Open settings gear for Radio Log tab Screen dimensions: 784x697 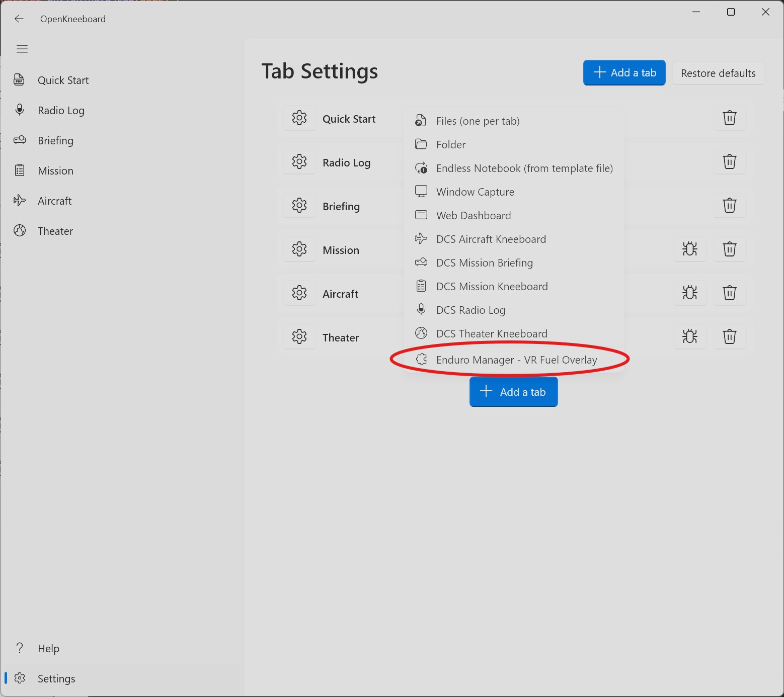(x=299, y=162)
